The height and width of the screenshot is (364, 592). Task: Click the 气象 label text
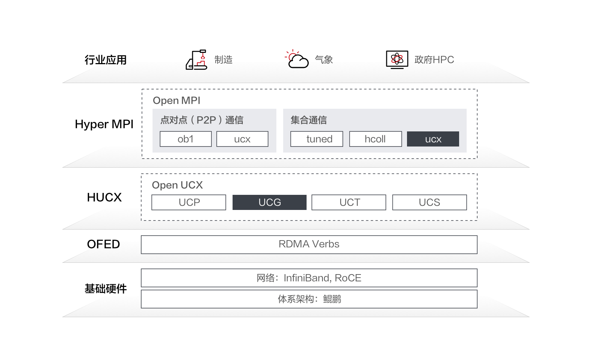[x=324, y=60]
